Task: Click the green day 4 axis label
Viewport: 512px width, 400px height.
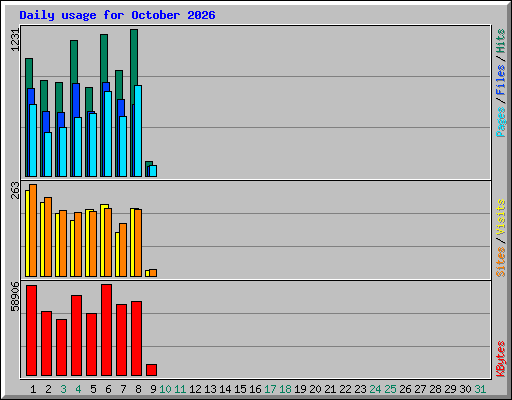Action: pyautogui.click(x=78, y=389)
